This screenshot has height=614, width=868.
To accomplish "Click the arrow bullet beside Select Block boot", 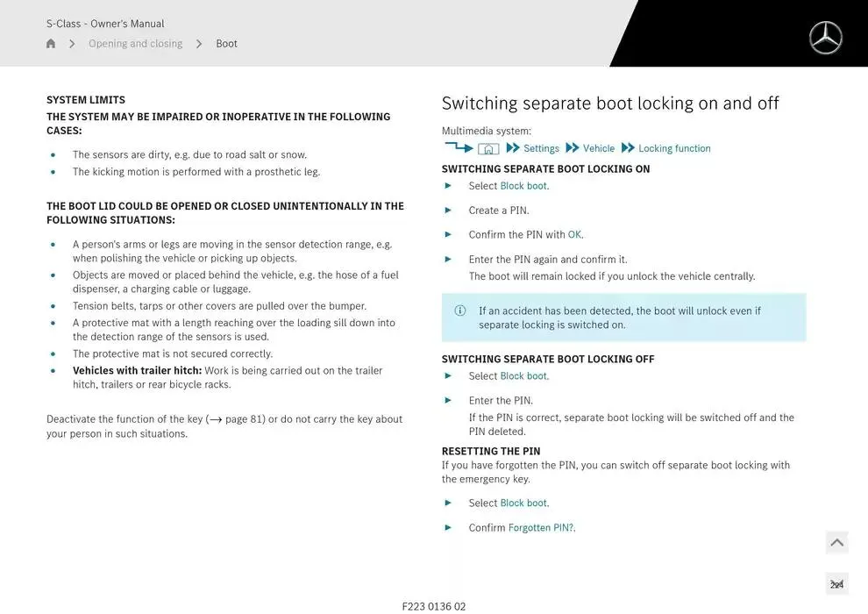I will (447, 186).
